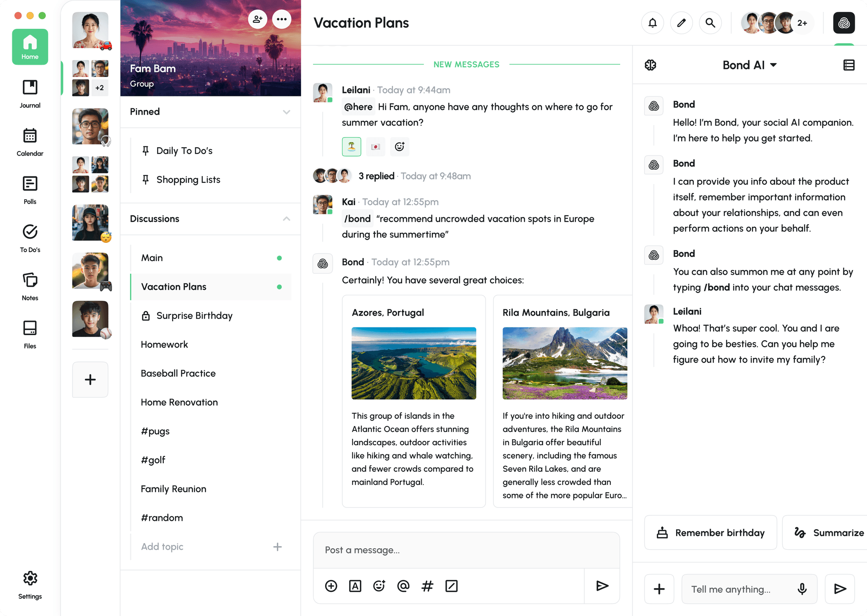Open the locked Surprise Birthday topic

pos(211,316)
